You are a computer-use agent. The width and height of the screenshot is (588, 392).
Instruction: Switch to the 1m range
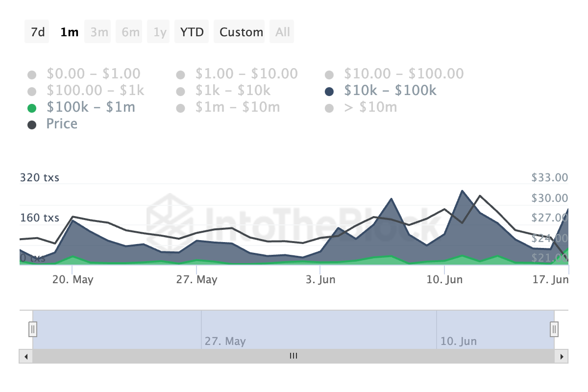point(69,32)
